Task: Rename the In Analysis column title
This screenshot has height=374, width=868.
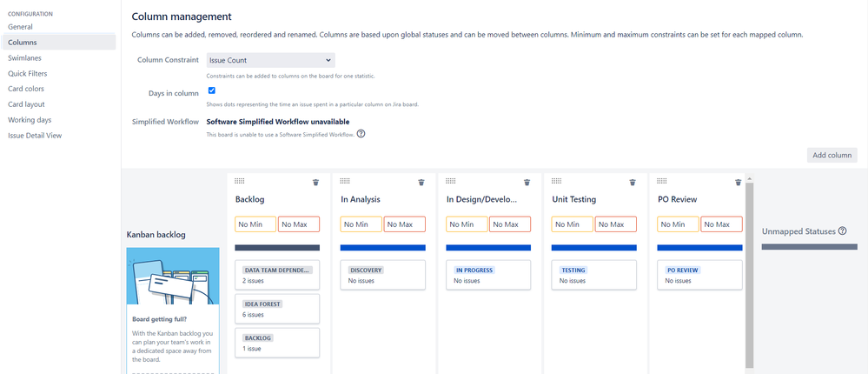Action: 361,199
